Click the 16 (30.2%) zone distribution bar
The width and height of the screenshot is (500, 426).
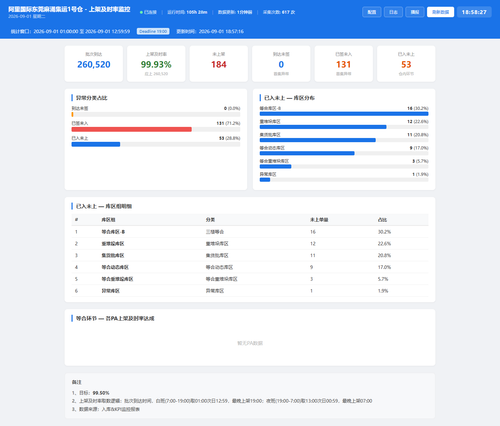click(344, 114)
